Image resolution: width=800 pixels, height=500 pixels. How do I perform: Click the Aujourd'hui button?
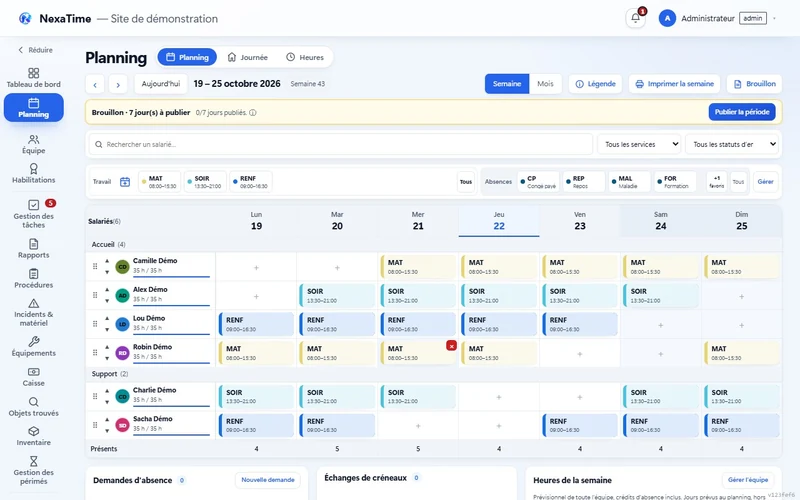pos(161,84)
